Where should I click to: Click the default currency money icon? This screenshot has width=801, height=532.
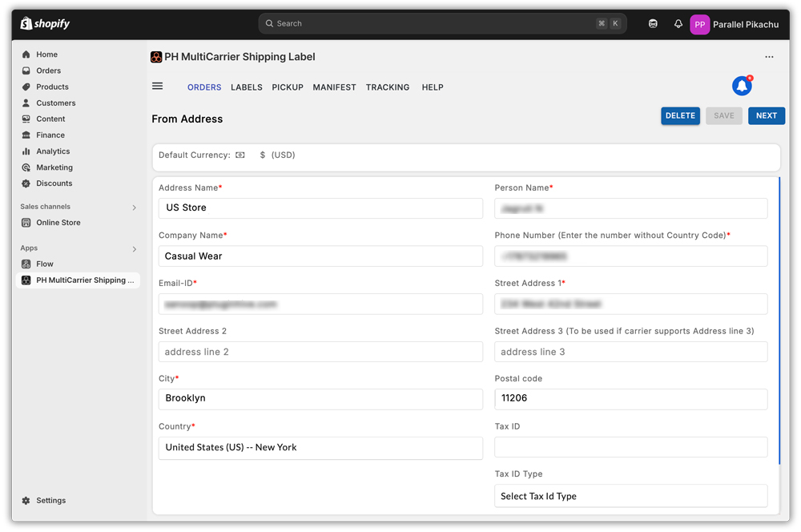tap(240, 155)
